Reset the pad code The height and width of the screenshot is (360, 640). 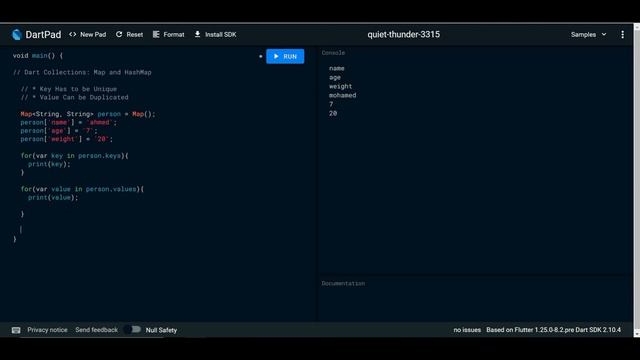(x=129, y=35)
